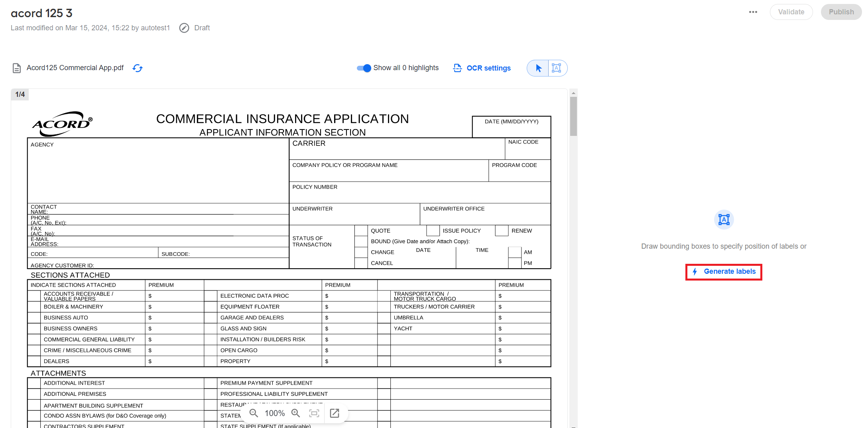Click the Validate button
The width and height of the screenshot is (868, 428).
(x=791, y=12)
